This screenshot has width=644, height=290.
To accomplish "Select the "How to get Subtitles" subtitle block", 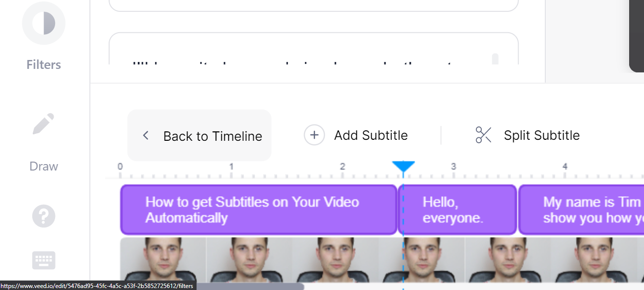I will tap(259, 210).
